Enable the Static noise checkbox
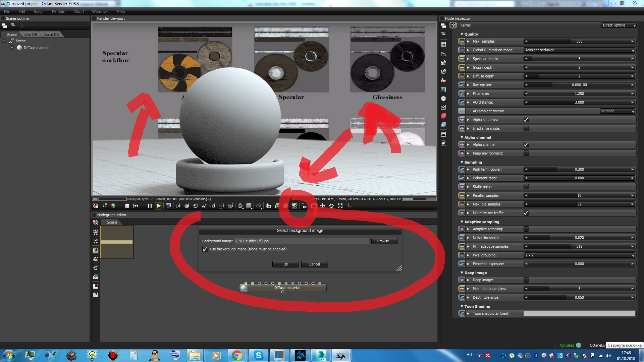The width and height of the screenshot is (644, 362). pos(526,187)
